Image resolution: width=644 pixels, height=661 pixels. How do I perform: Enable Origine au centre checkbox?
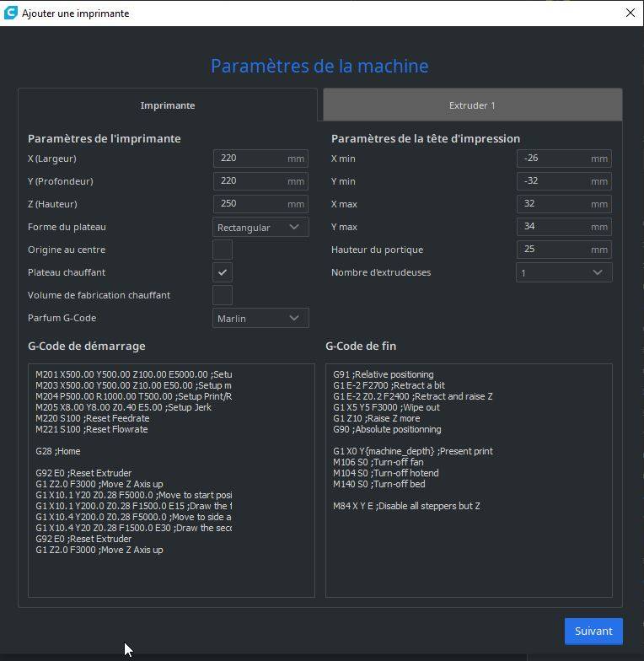[223, 250]
